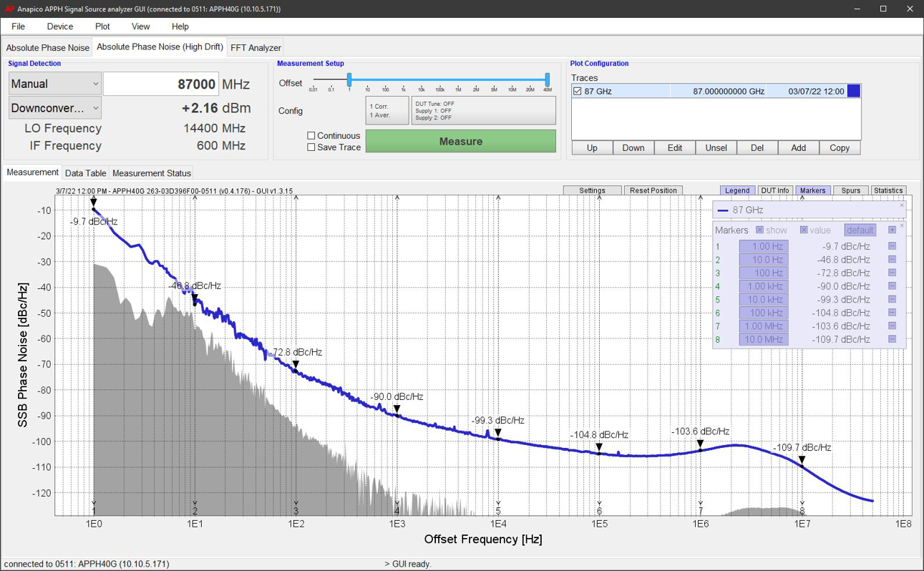Remove marker 8 at 10.0 MHz

(x=892, y=339)
